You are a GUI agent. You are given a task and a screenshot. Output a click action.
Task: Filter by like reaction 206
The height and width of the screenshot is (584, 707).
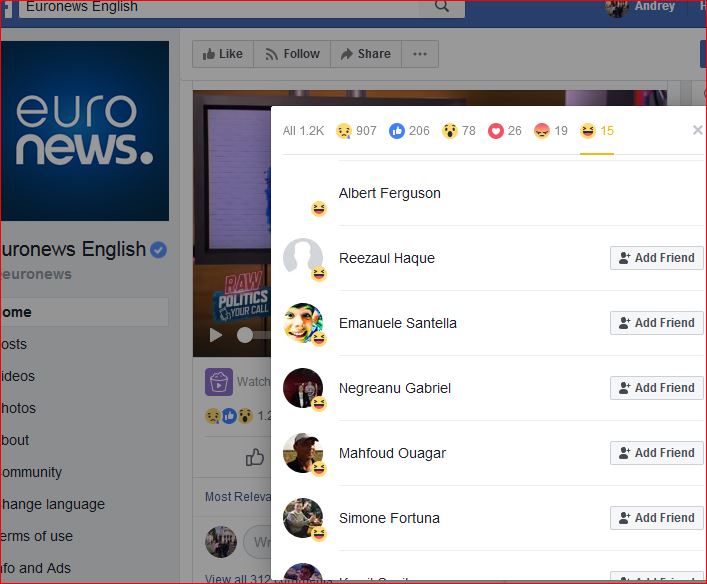pyautogui.click(x=409, y=131)
